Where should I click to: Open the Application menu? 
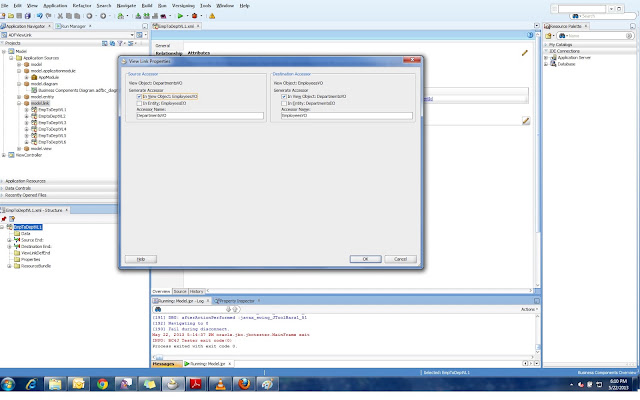[x=55, y=6]
